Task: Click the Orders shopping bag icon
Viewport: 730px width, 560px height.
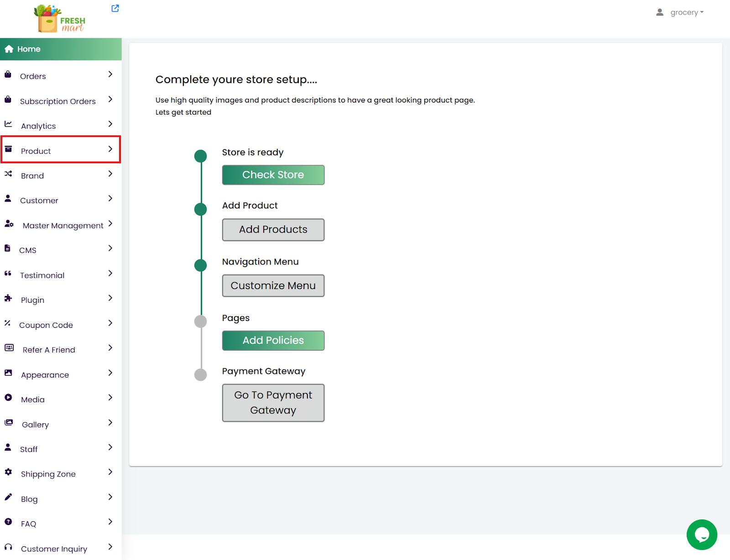Action: [8, 75]
